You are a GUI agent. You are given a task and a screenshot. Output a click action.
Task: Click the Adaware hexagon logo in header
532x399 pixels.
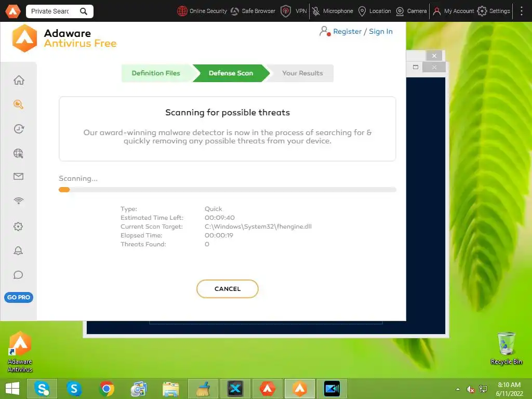tap(24, 38)
